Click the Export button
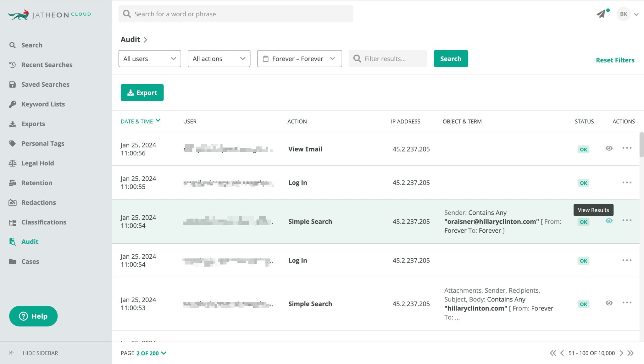Image resolution: width=644 pixels, height=364 pixels. click(x=142, y=93)
